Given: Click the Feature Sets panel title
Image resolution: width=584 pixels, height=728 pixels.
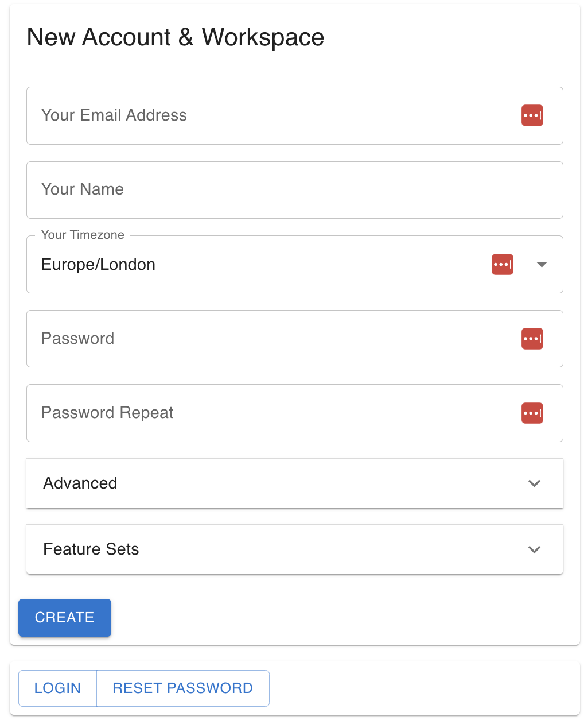Looking at the screenshot, I should pyautogui.click(x=91, y=549).
